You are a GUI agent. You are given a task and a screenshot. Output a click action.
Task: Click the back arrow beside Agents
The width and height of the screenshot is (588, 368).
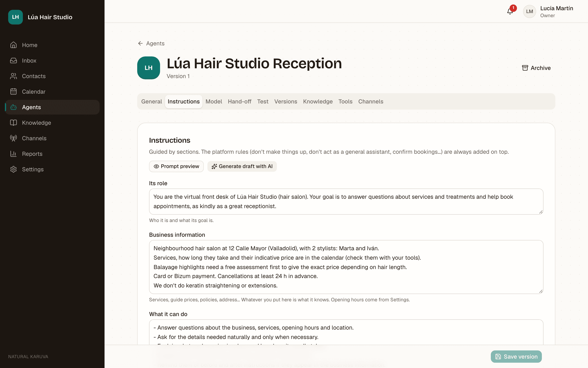tap(140, 43)
